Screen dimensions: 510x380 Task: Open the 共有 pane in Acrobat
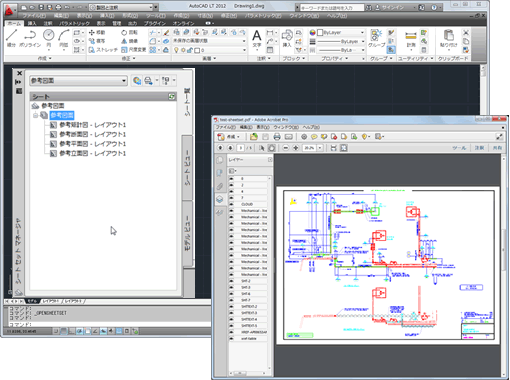pyautogui.click(x=497, y=148)
